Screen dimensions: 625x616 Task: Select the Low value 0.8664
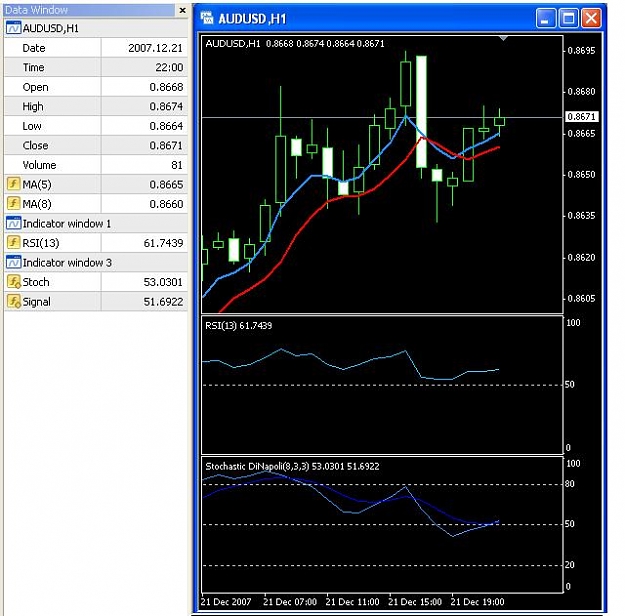click(166, 126)
